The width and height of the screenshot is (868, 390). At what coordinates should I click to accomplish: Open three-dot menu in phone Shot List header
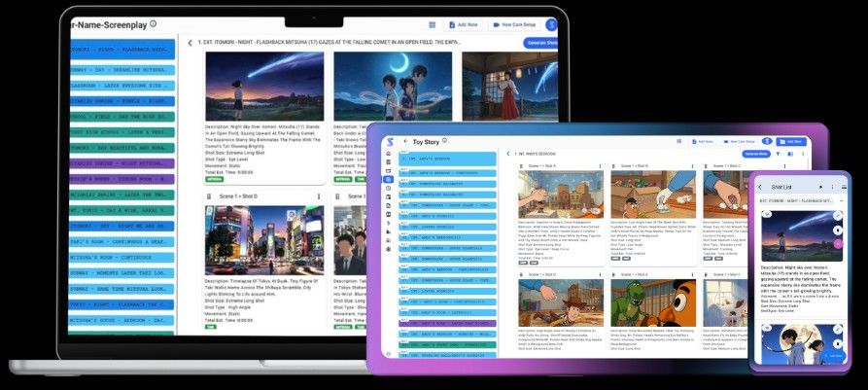point(833,188)
